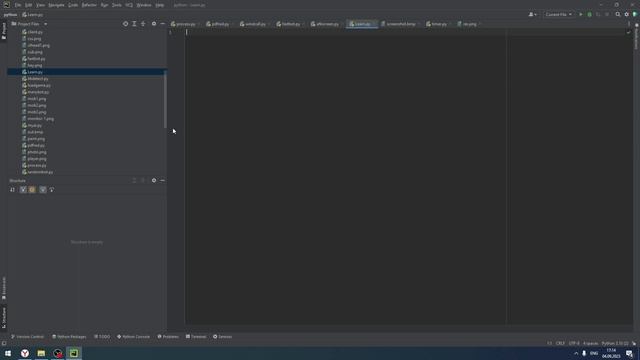This screenshot has width=640, height=360.
Task: Open Search Everywhere magnifier
Action: pos(618,14)
